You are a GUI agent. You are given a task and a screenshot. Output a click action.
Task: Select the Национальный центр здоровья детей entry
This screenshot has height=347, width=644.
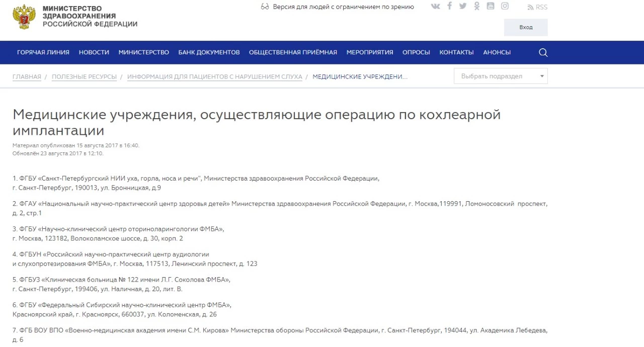(x=280, y=208)
